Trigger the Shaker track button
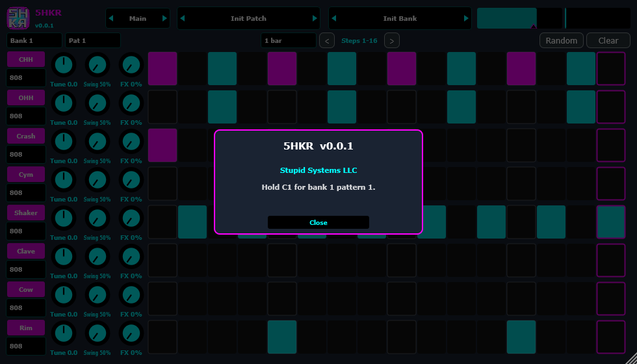637x364 pixels. point(26,213)
